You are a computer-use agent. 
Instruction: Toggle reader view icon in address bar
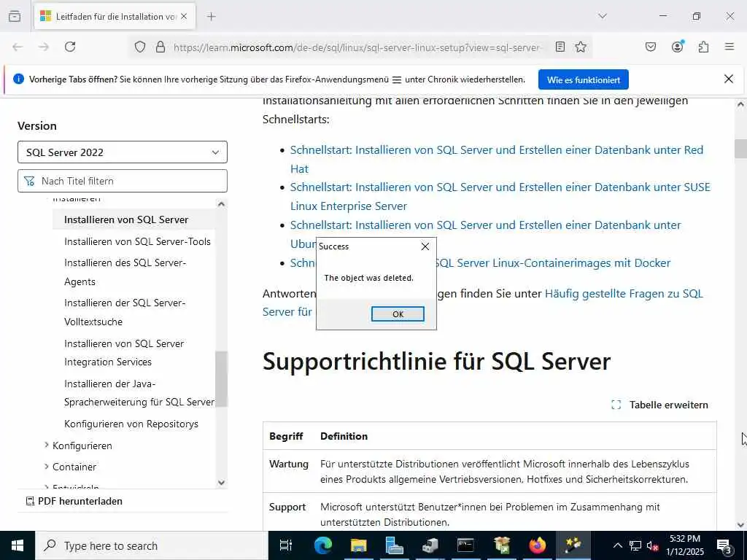560,47
